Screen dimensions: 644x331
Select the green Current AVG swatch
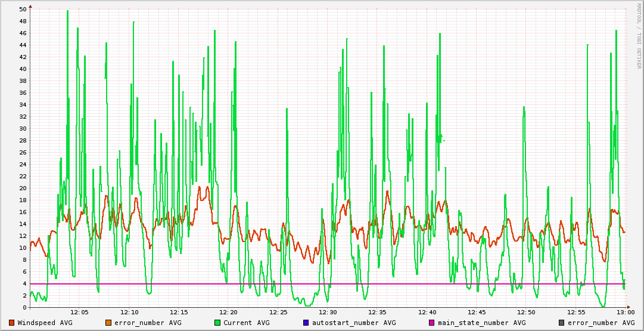point(217,323)
